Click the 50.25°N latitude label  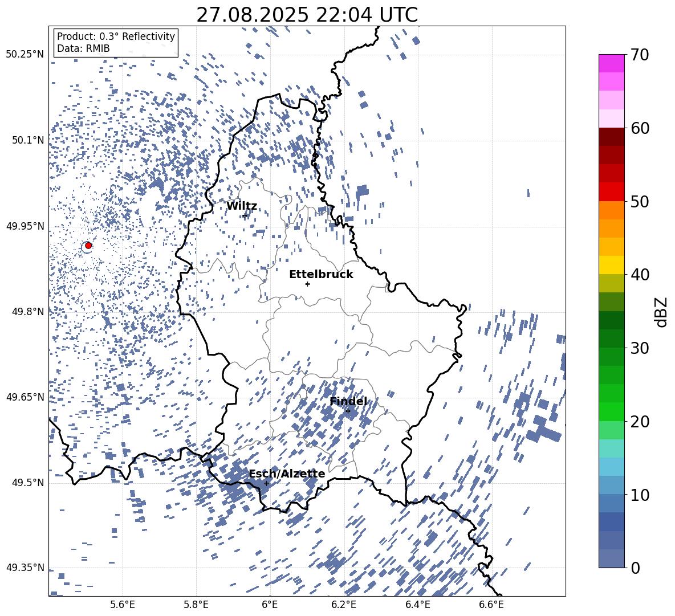(25, 55)
